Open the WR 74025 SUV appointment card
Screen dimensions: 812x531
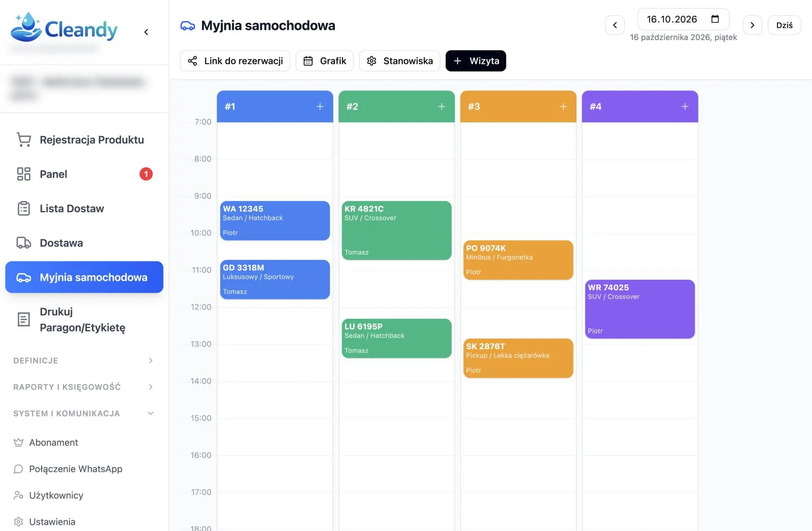(640, 309)
